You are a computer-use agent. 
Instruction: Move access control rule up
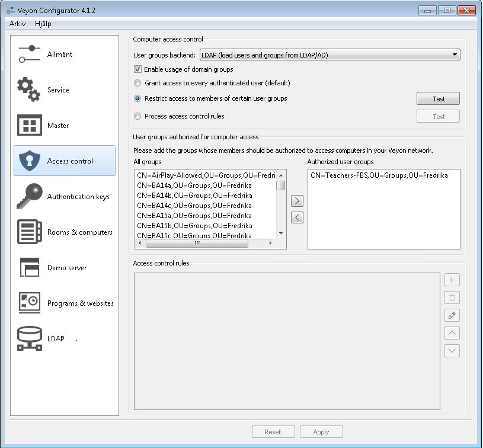(452, 333)
